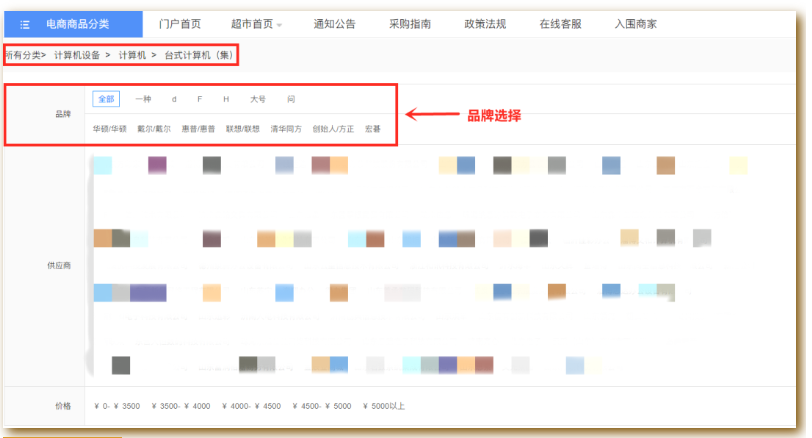Pick the 联想/联想 brand option

242,129
